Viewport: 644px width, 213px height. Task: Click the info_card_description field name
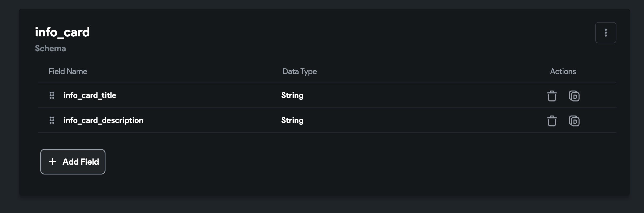[103, 120]
